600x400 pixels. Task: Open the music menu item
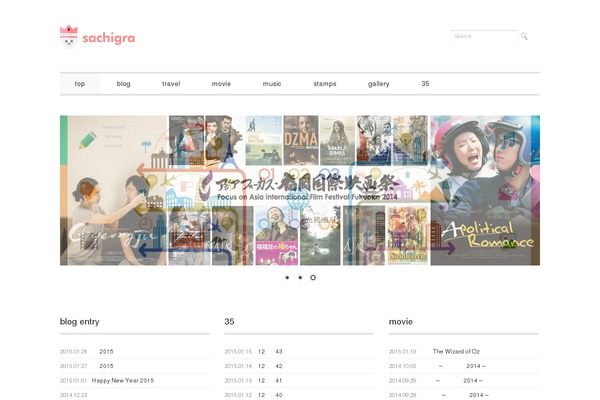[272, 84]
